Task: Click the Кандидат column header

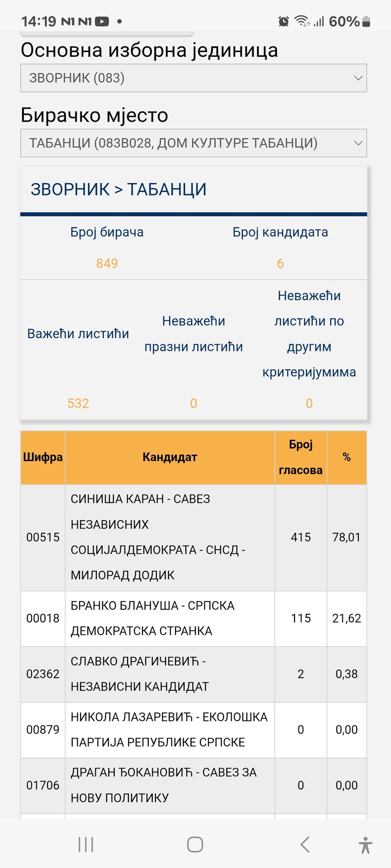Action: click(x=170, y=457)
